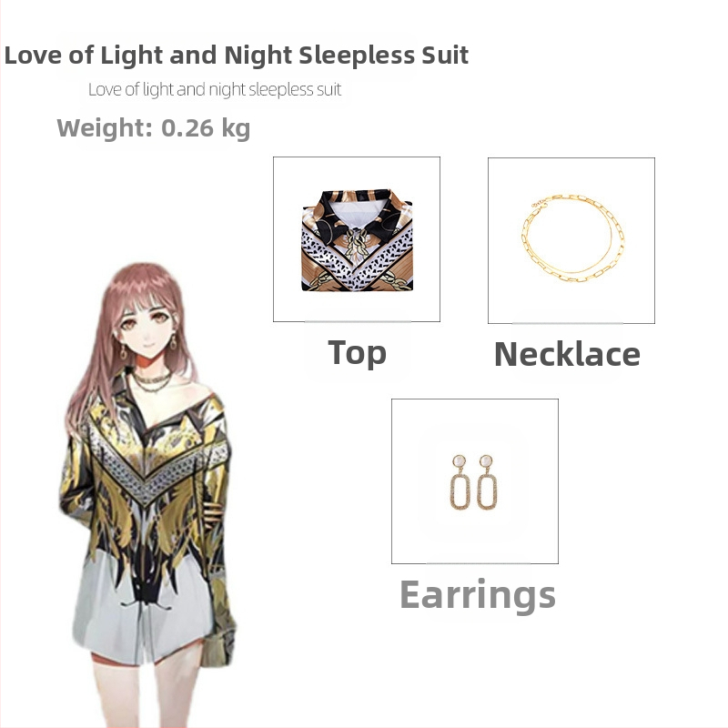Select the gold chain Necklace thumbnail
The image size is (728, 728).
tap(571, 240)
